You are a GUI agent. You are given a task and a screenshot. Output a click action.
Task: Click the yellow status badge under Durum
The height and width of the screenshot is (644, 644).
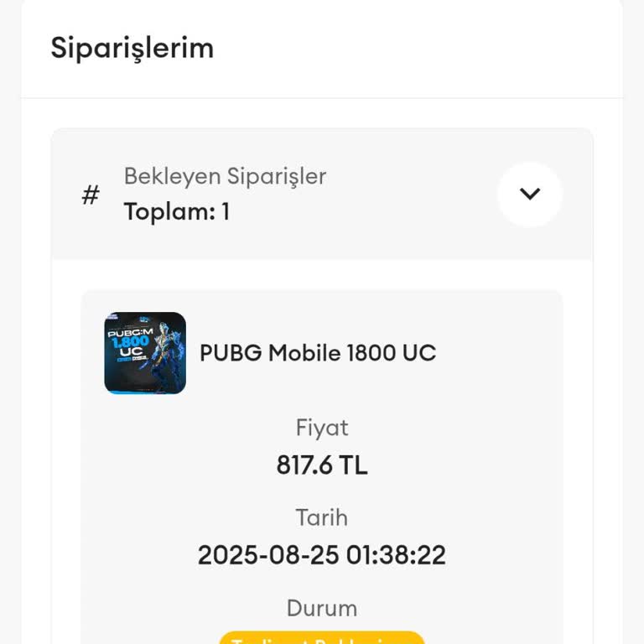point(322,639)
